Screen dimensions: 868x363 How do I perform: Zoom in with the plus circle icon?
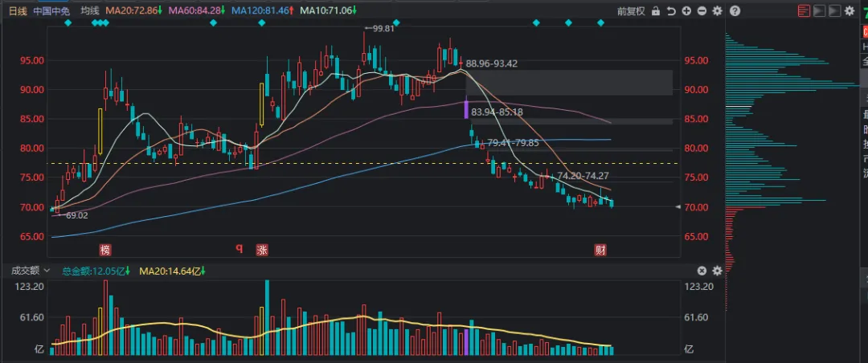pyautogui.click(x=686, y=11)
